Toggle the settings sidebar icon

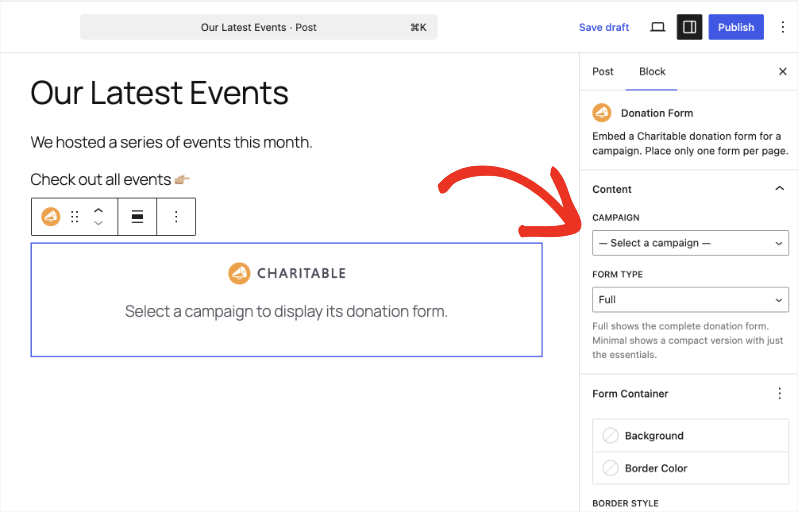(689, 27)
